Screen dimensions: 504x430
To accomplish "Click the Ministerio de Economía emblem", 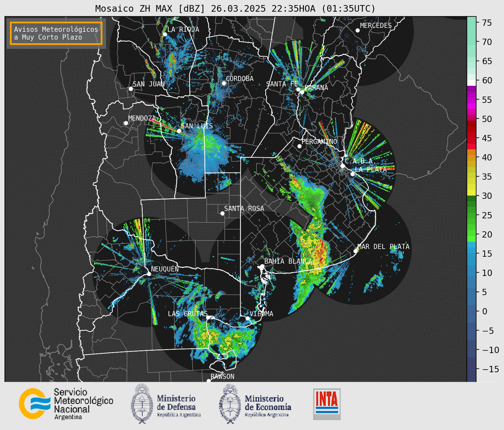I will point(230,404).
